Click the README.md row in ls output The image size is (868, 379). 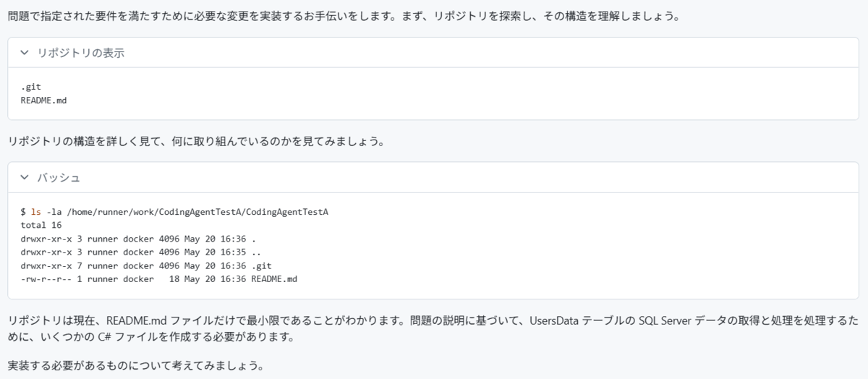[x=158, y=278]
